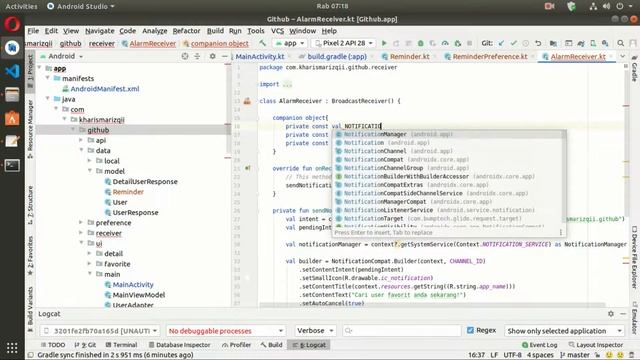640x360 pixels.
Task: Show Applications grid in the dock
Action: [12, 348]
